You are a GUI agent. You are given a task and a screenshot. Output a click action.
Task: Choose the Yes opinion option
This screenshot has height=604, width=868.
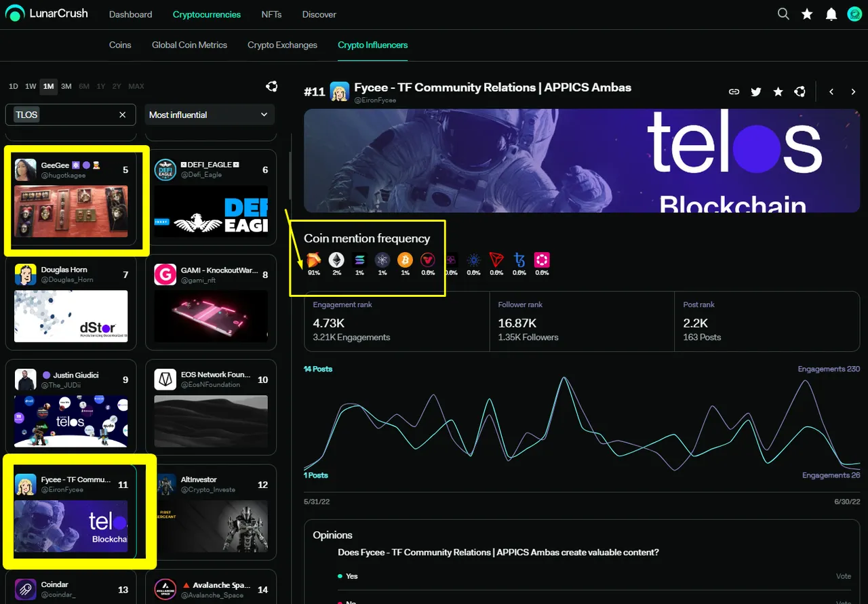coord(351,576)
